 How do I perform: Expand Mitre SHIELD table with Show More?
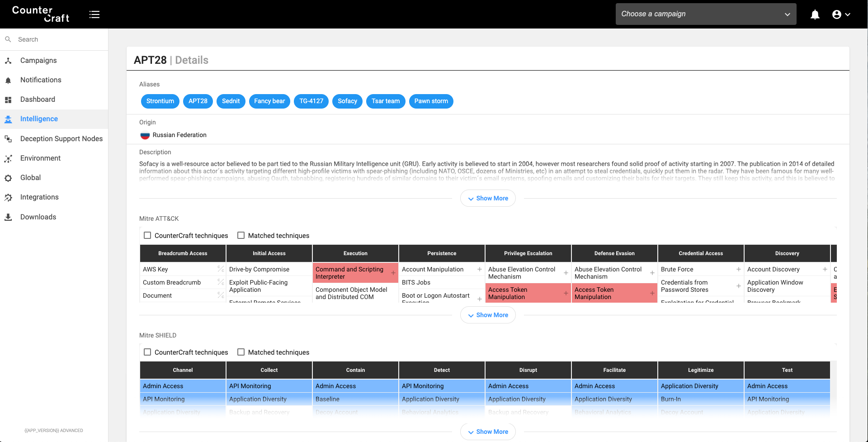488,432
